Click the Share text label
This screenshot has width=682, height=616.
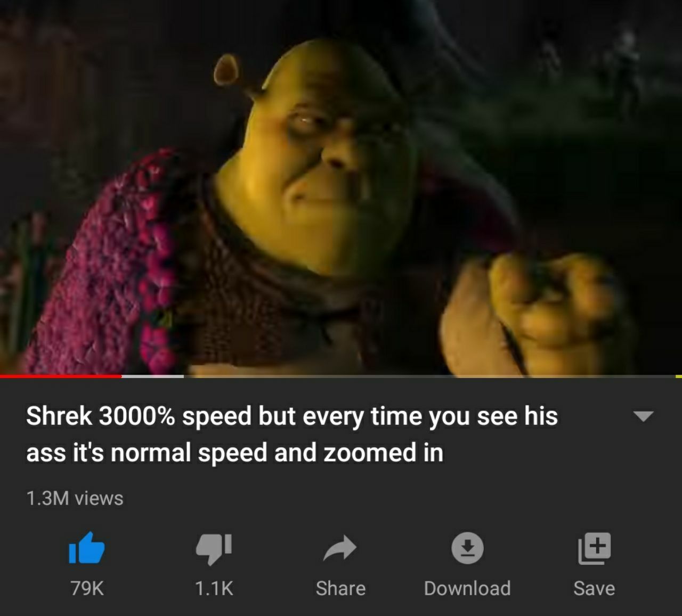click(340, 588)
